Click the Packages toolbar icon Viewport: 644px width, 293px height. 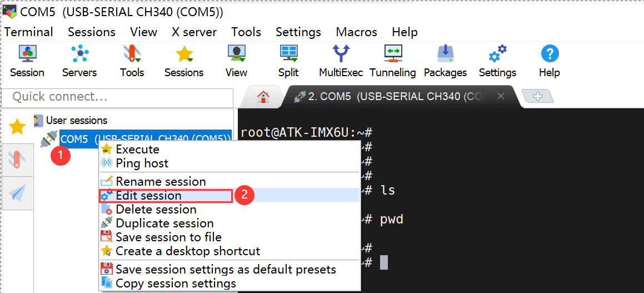tap(445, 54)
